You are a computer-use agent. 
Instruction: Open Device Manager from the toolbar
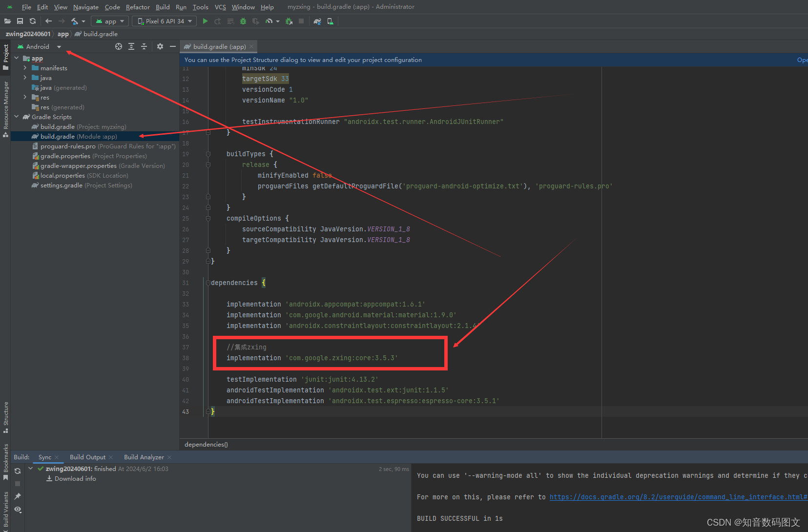(330, 21)
